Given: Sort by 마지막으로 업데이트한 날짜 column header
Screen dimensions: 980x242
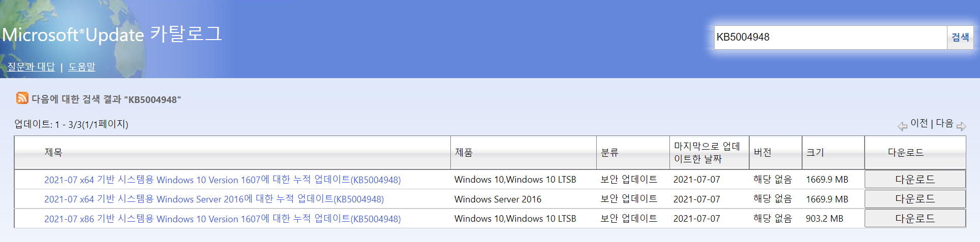Looking at the screenshot, I should click(x=707, y=153).
